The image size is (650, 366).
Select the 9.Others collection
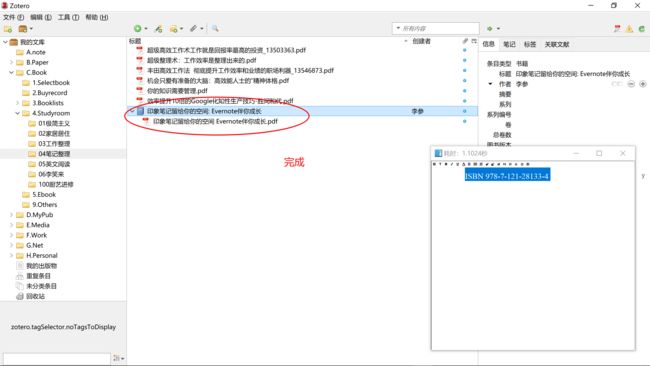(x=44, y=205)
